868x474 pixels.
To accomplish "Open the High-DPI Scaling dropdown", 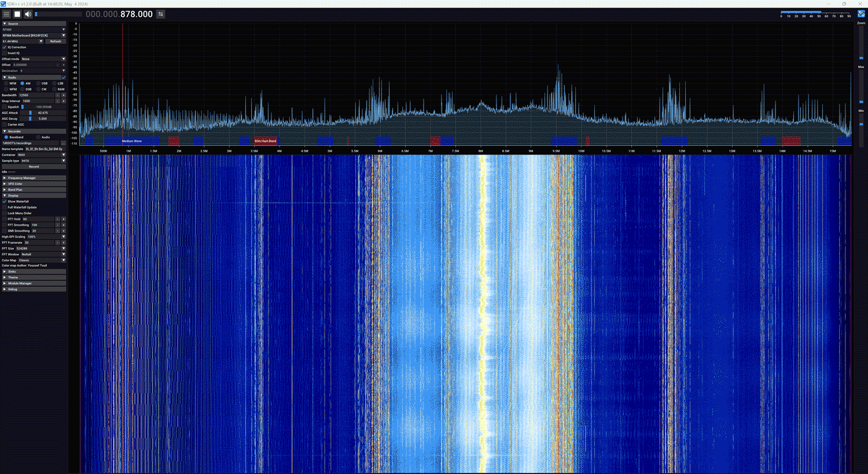I will click(x=46, y=237).
